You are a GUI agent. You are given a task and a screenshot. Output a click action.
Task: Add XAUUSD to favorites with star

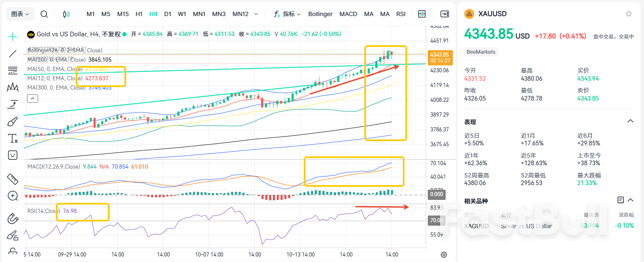click(x=629, y=14)
